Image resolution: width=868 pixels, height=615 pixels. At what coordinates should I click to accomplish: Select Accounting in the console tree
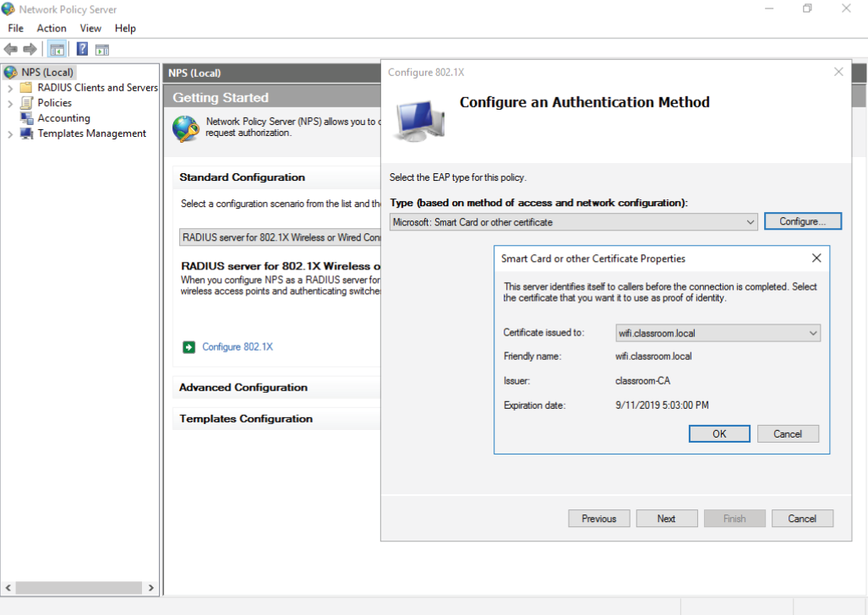pos(63,118)
